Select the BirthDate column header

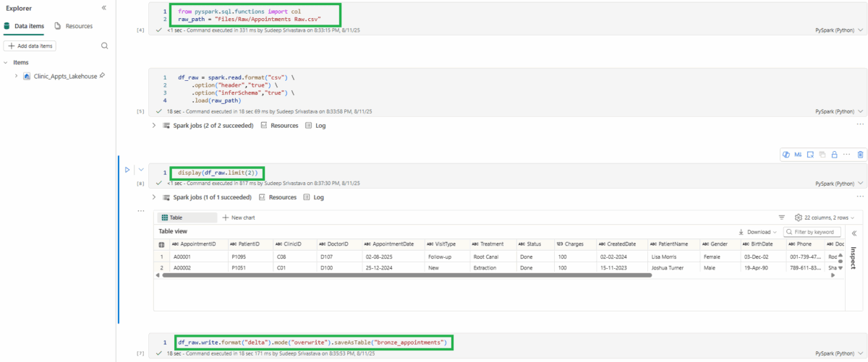click(762, 244)
